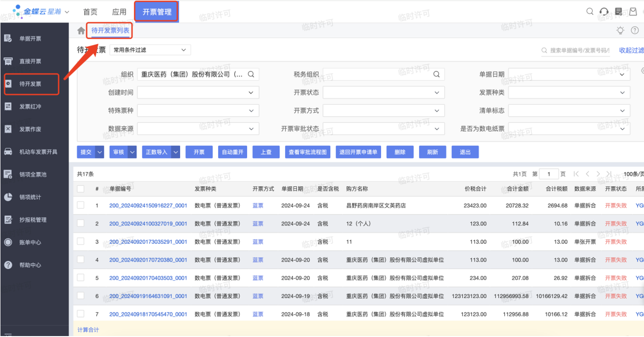
Task: Check row 2 checkbox for 12（个人）
Action: (x=81, y=223)
